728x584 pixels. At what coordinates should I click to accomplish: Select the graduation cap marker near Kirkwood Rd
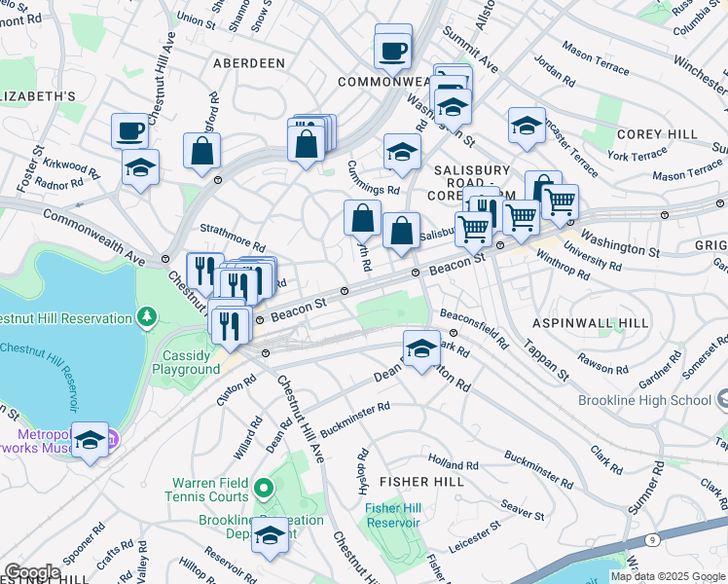click(x=141, y=169)
